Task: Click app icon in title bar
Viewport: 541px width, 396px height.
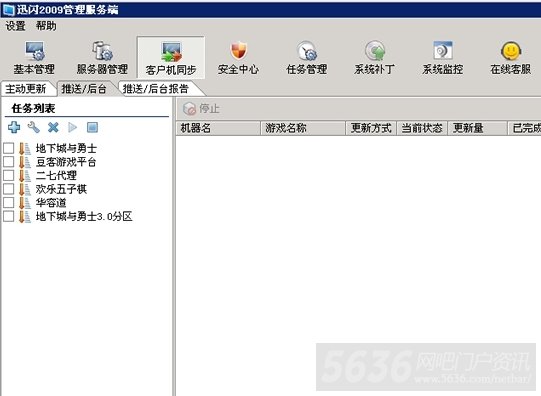Action: pyautogui.click(x=8, y=10)
